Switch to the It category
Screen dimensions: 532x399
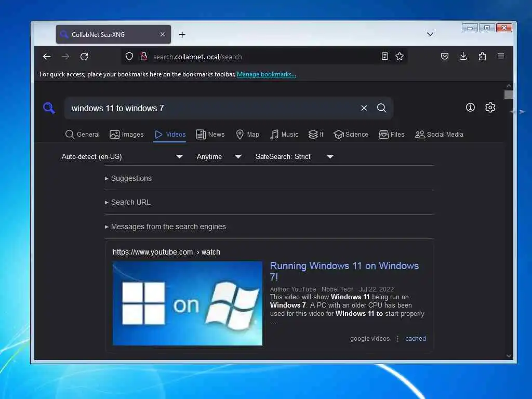pos(316,135)
